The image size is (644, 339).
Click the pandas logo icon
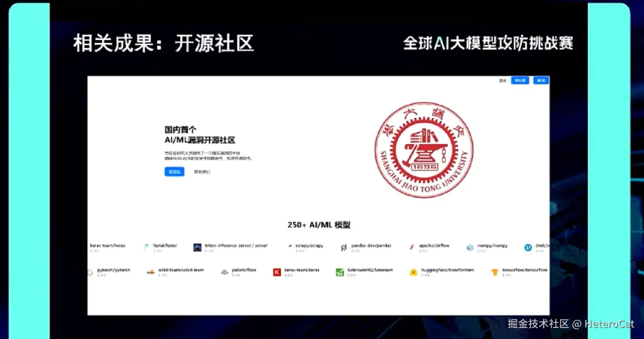(344, 248)
